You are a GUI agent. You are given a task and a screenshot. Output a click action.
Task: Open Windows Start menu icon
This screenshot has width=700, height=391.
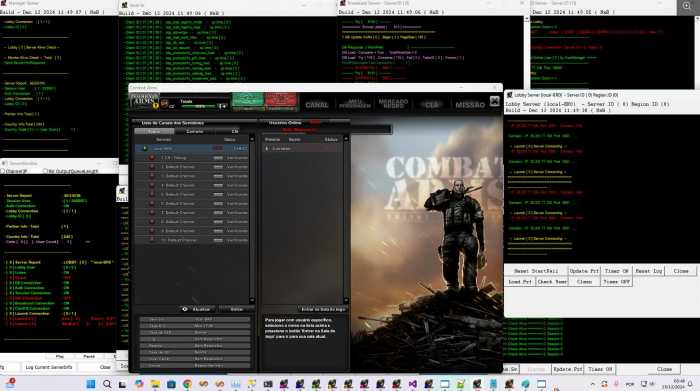91,384
